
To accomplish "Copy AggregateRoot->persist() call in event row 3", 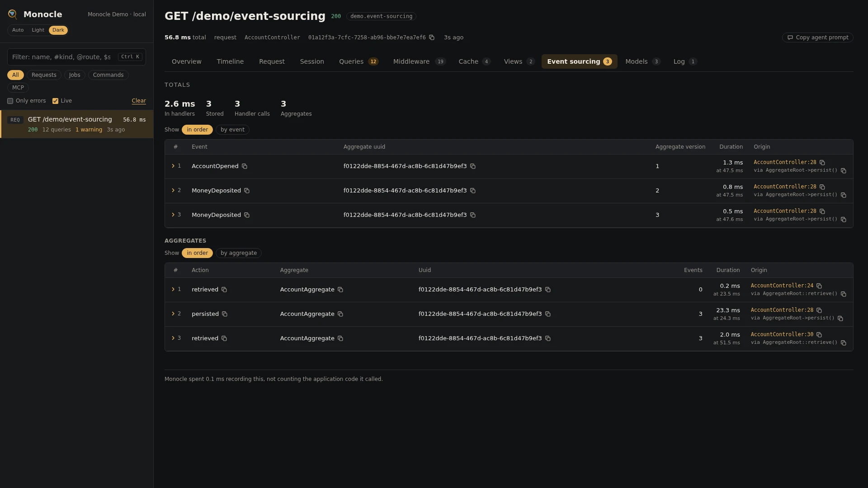I will point(844,220).
